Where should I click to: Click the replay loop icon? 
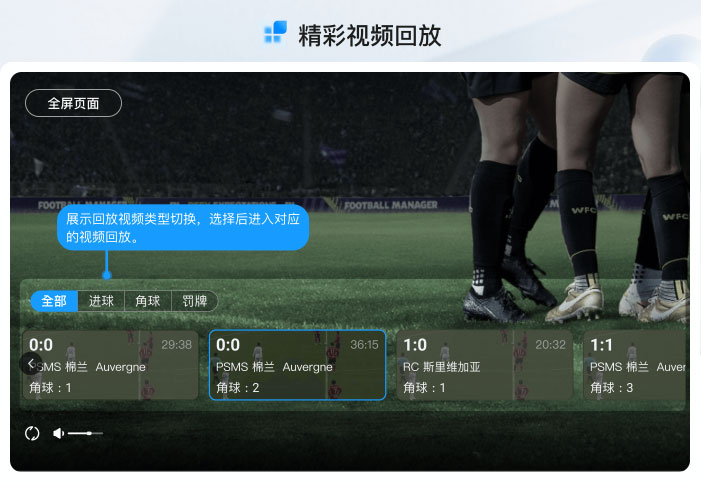tap(32, 433)
